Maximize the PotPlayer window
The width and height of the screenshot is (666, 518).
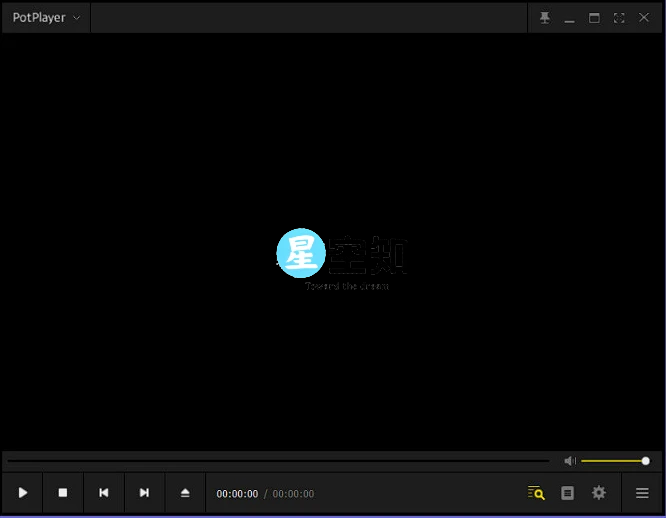click(594, 18)
